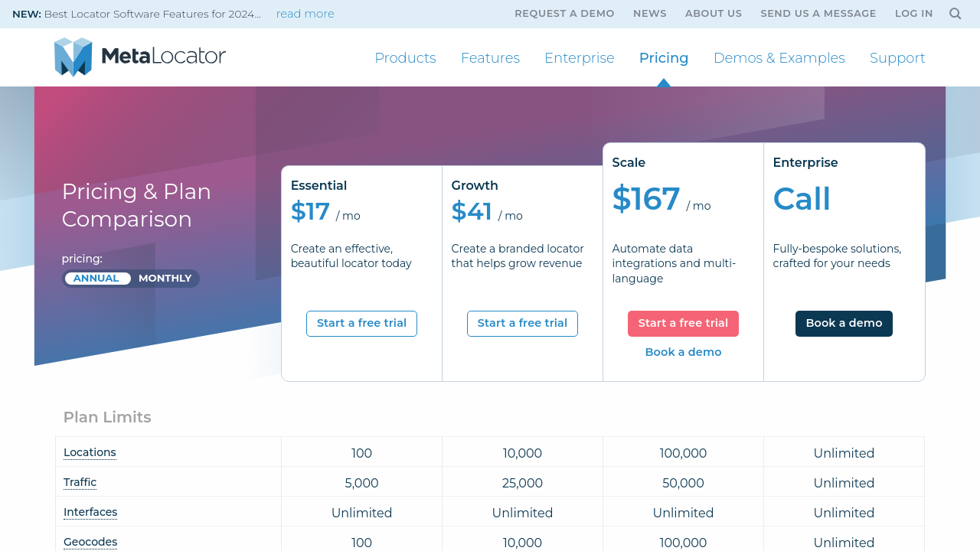Screen dimensions: 980x551
Task: Click the red Scale free trial button
Action: 683,324
